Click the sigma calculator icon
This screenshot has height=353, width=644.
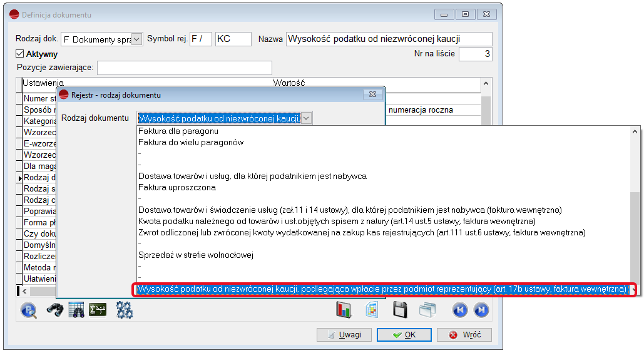click(x=98, y=309)
